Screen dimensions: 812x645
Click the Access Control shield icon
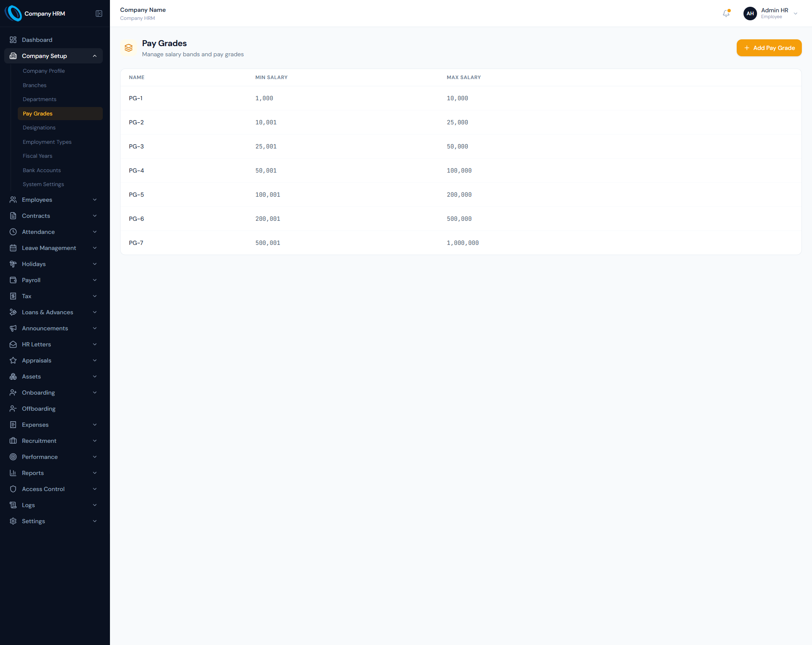point(13,489)
